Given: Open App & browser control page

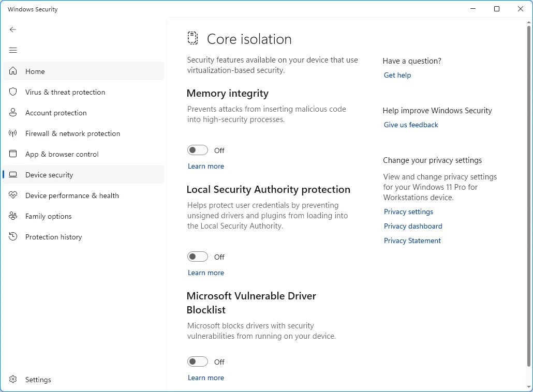Looking at the screenshot, I should pyautogui.click(x=83, y=154).
